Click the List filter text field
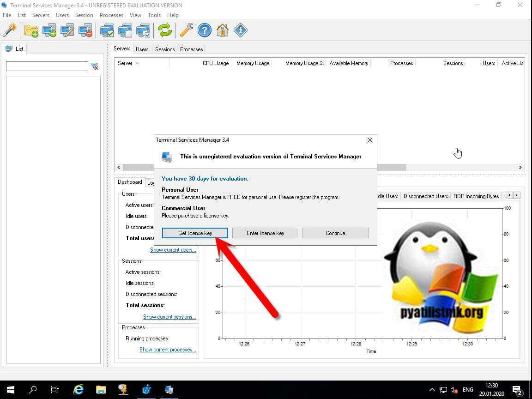This screenshot has width=532, height=399. (x=47, y=66)
